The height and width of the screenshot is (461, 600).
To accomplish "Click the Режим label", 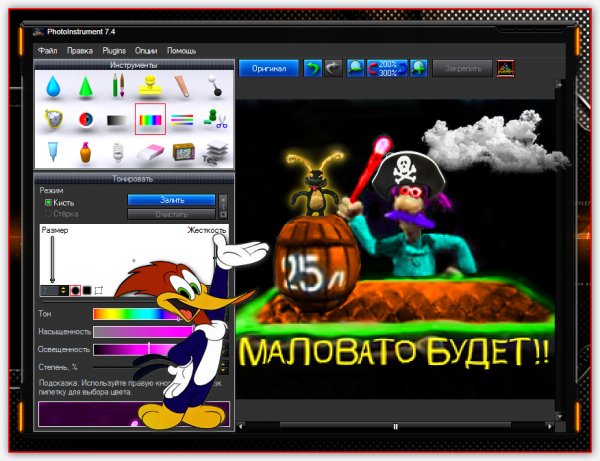I will coord(51,190).
